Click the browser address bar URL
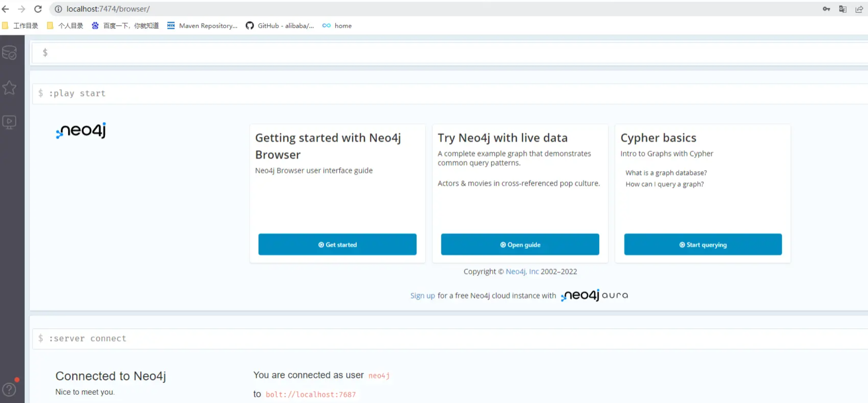Viewport: 868px width, 403px height. tap(108, 9)
